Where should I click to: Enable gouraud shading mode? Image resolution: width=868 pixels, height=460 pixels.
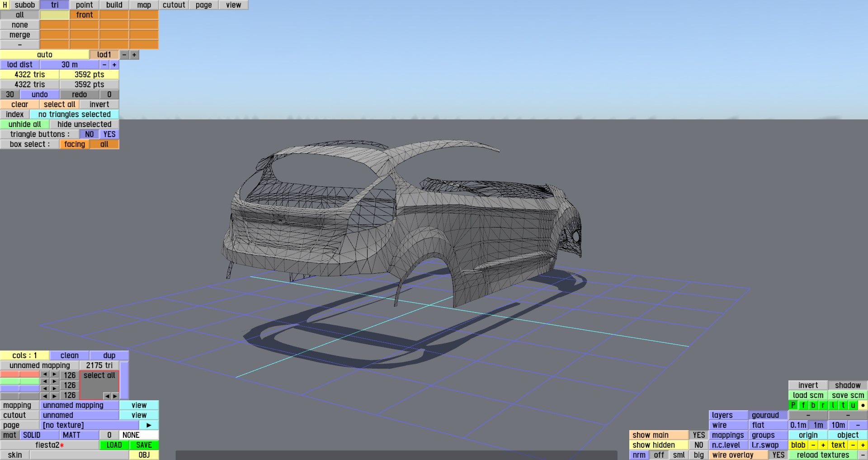(x=768, y=415)
